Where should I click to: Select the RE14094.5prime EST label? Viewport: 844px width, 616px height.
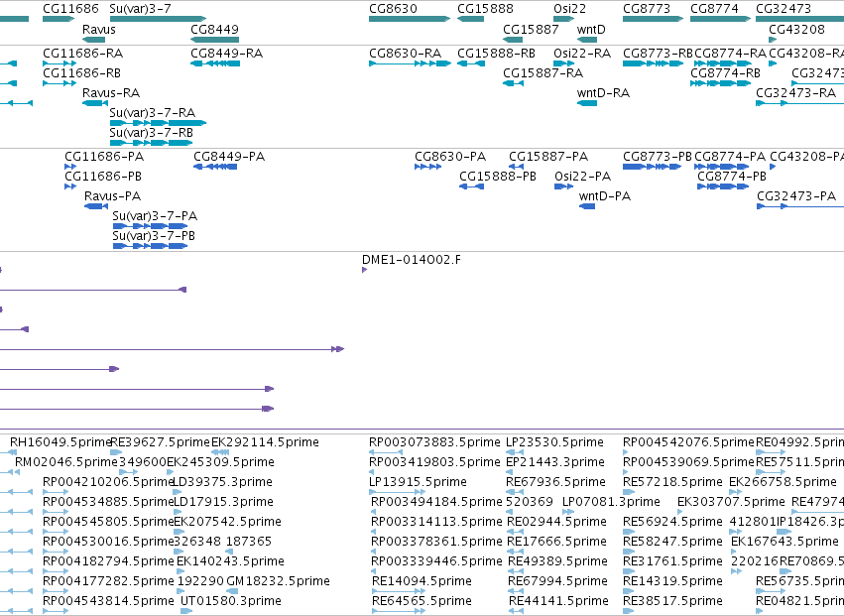(422, 581)
